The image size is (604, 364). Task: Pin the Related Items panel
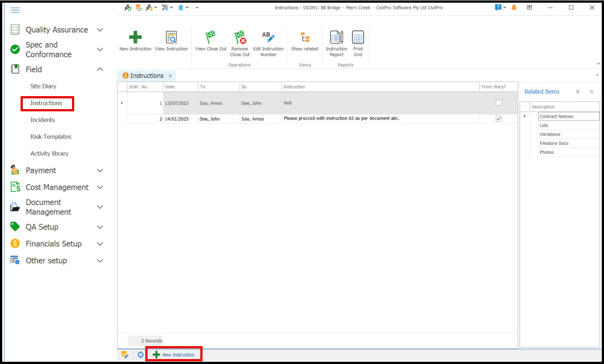click(578, 92)
